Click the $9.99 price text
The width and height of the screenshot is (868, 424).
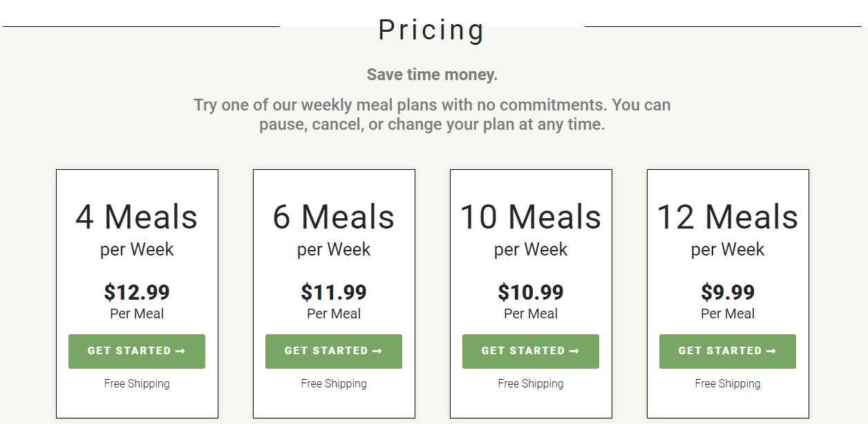click(728, 292)
